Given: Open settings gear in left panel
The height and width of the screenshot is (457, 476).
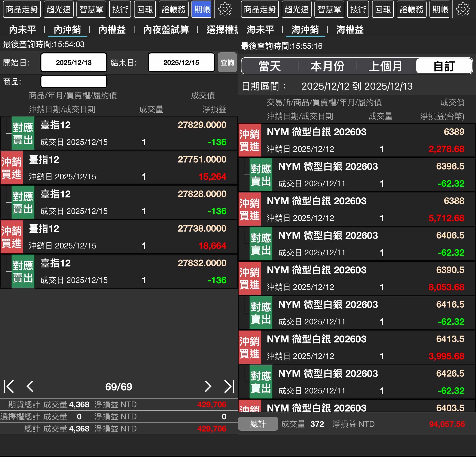Looking at the screenshot, I should pos(225,9).
